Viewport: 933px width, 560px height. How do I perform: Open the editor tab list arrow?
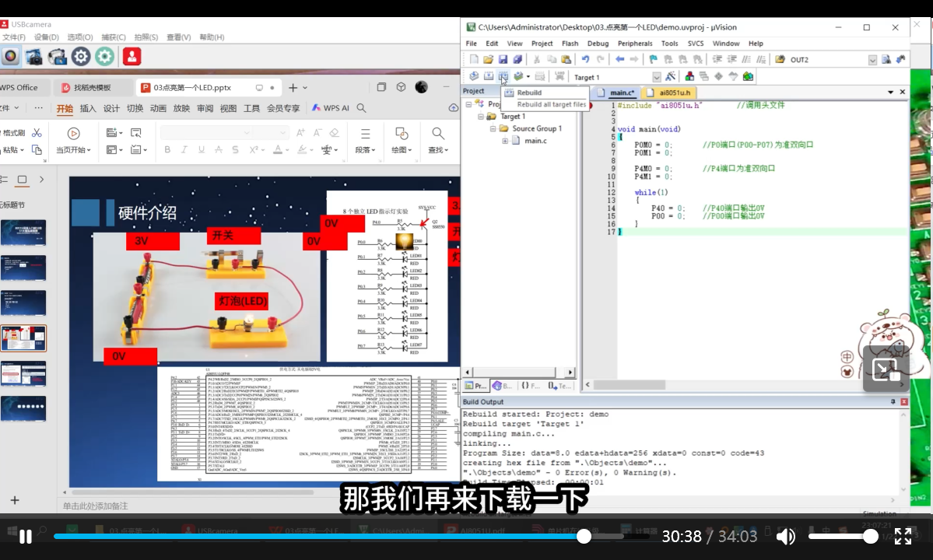coord(891,92)
